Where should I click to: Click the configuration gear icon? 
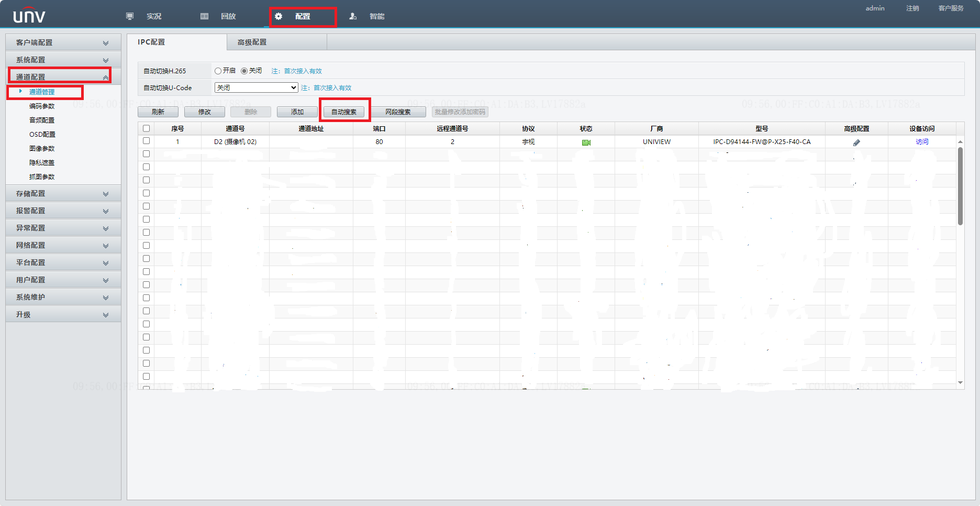[x=279, y=16]
